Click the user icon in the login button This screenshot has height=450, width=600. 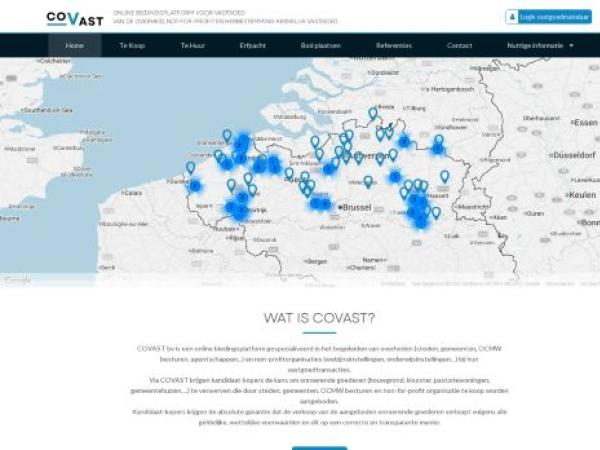512,17
